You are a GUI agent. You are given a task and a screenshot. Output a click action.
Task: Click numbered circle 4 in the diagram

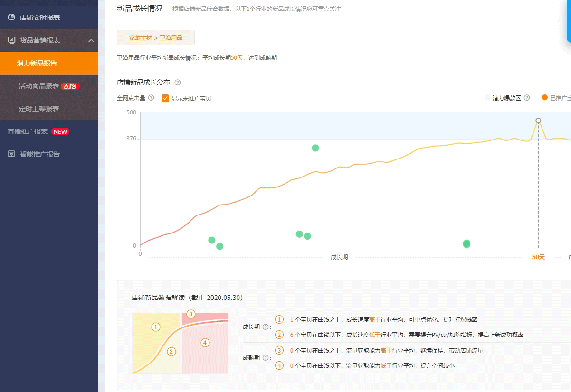(205, 342)
